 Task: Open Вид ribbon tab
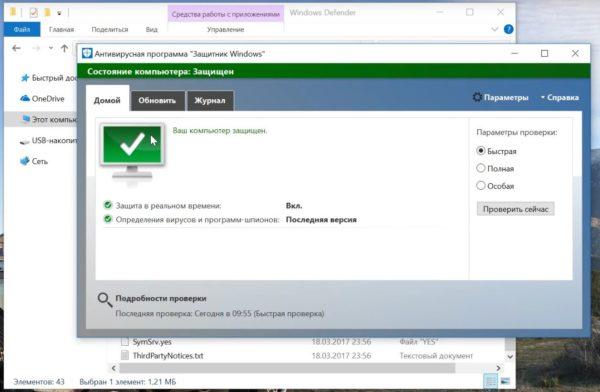[152, 29]
